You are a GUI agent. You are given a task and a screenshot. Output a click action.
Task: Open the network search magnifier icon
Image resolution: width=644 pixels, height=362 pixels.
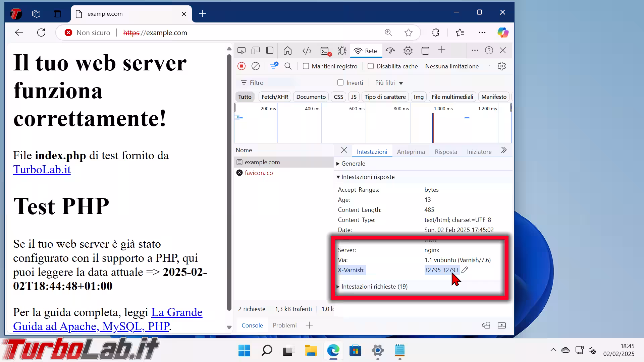coord(288,66)
